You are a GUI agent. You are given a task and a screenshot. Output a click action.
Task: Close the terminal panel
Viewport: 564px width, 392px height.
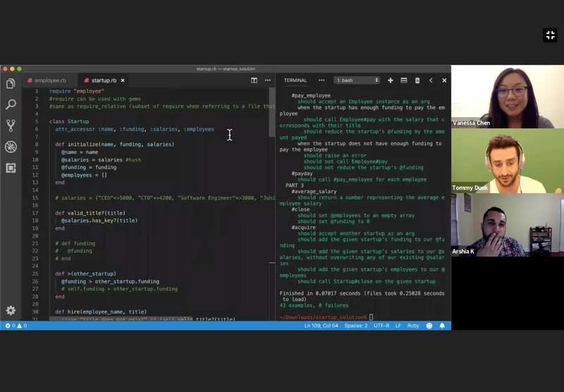coord(444,80)
